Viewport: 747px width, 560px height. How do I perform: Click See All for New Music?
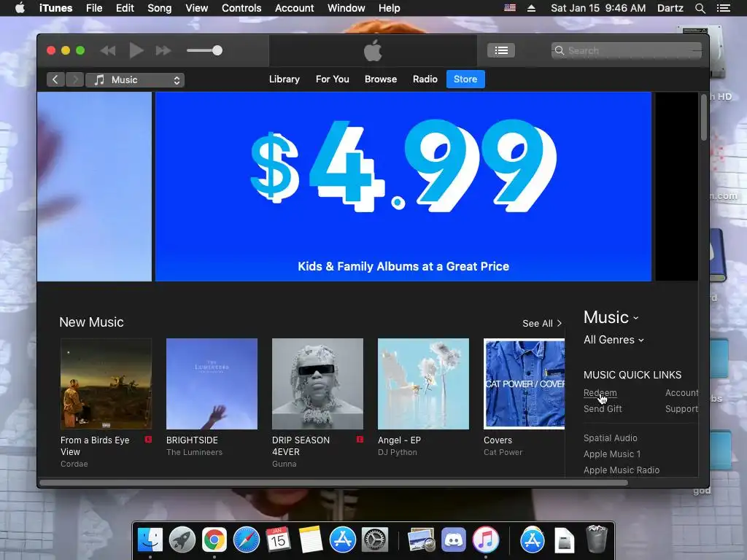pos(542,323)
